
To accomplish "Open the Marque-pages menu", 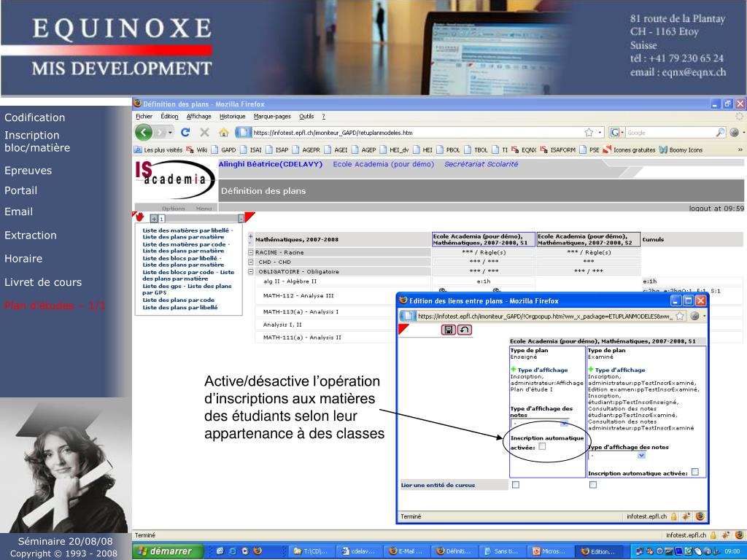I will point(272,116).
